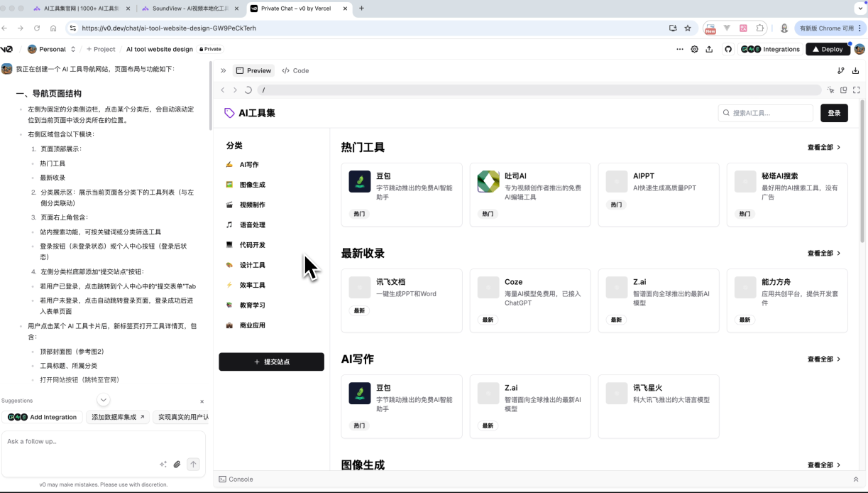The height and width of the screenshot is (493, 868).
Task: Click the scroll-down chevron above suggestions
Action: (104, 400)
